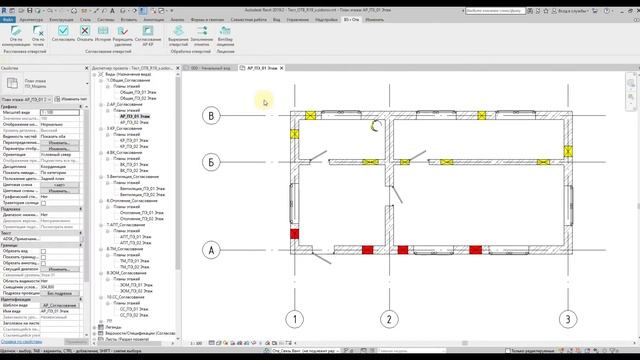Click Изменить button for Параметры отображения
The width and height of the screenshot is (640, 360).
tap(60, 149)
